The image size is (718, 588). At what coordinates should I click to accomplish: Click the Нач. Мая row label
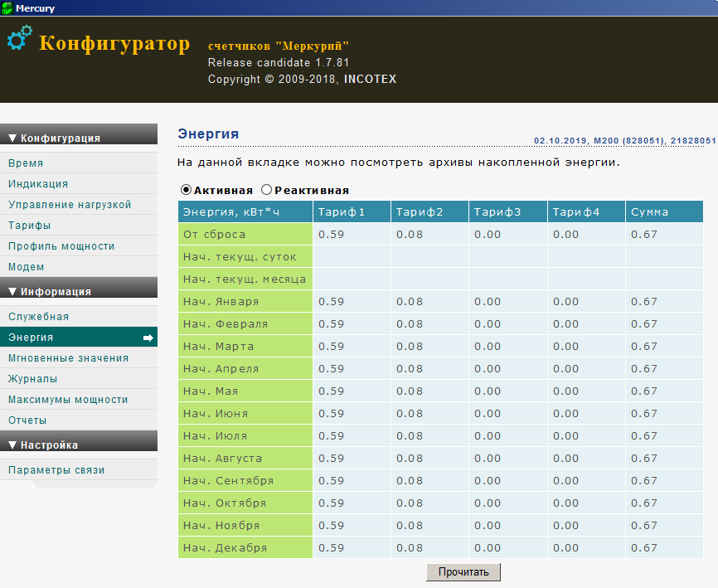pyautogui.click(x=245, y=391)
